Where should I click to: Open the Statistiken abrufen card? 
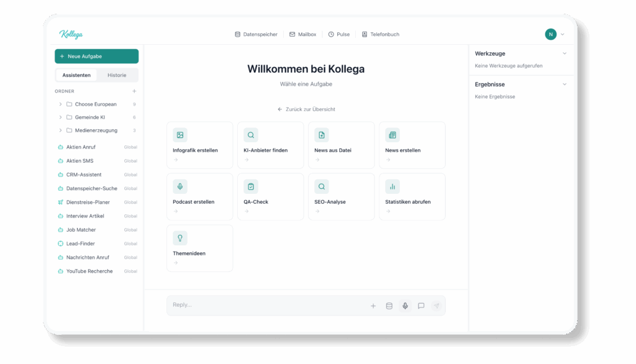click(x=412, y=196)
